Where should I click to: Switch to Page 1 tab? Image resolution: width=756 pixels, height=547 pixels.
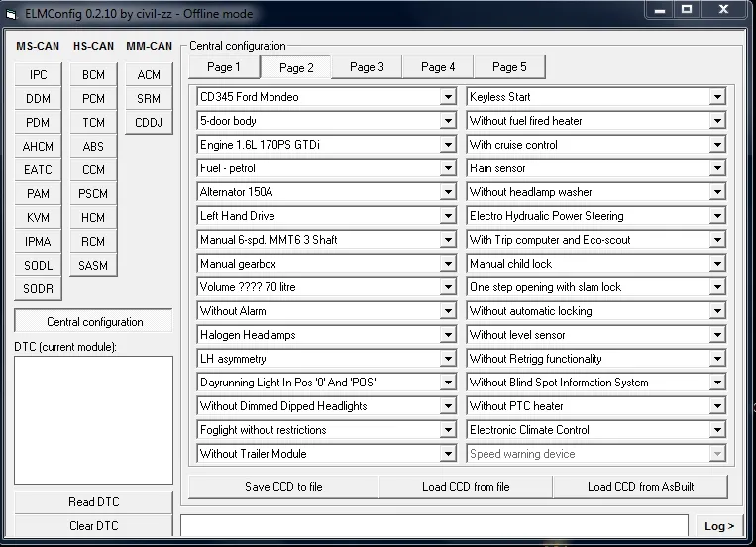[223, 67]
